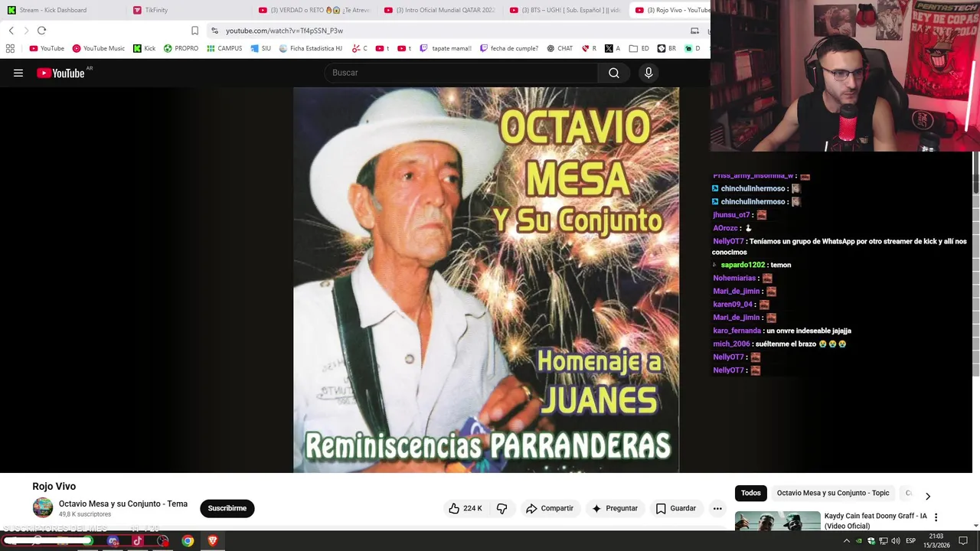The height and width of the screenshot is (551, 980).
Task: Open options for Kaydy Cain video
Action: (x=936, y=517)
